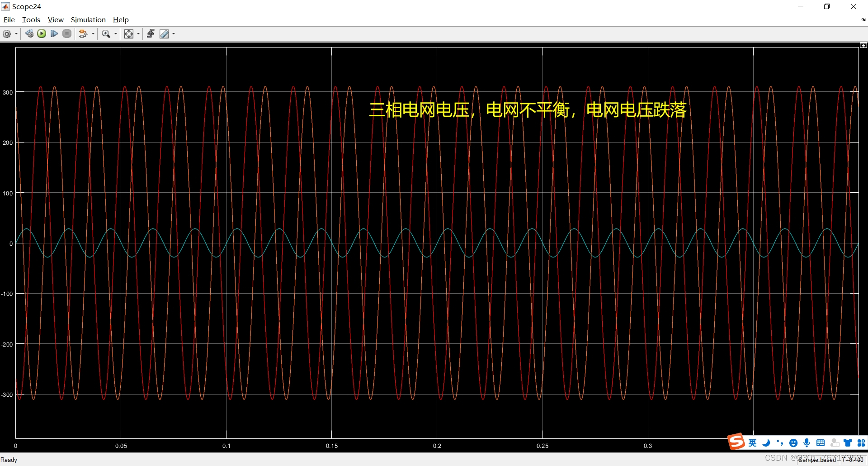Viewport: 868px width, 466px height.
Task: Click the voice input microphone icon
Action: click(807, 443)
